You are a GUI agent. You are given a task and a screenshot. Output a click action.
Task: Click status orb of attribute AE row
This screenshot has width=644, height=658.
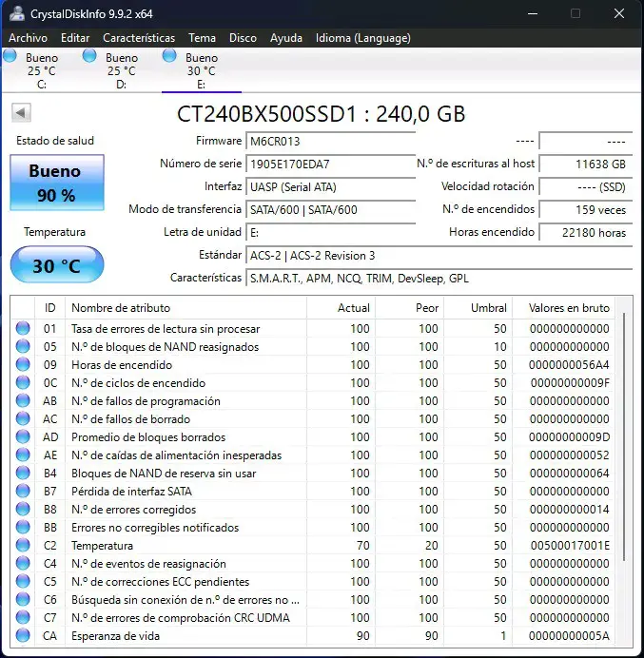[23, 455]
